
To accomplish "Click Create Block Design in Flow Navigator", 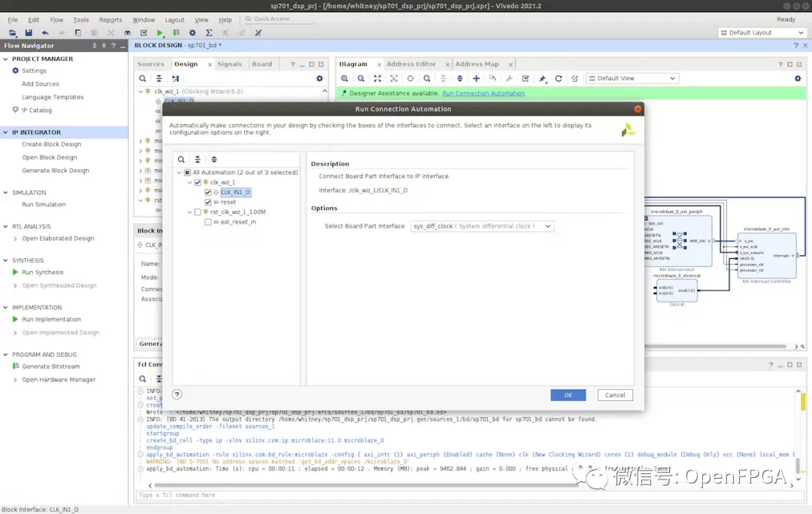I will (x=52, y=144).
